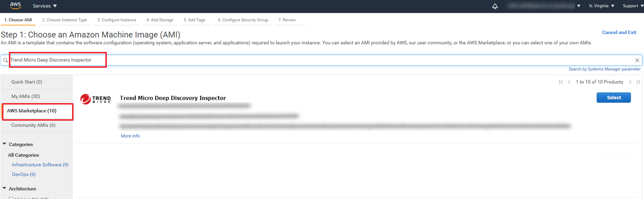This screenshot has width=644, height=199.
Task: Collapse the Architecture section
Action: pos(5,188)
